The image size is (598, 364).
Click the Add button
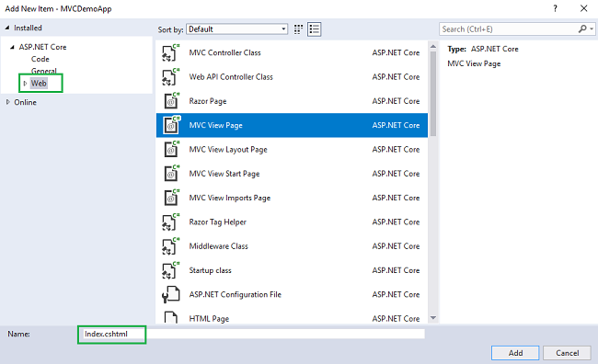pyautogui.click(x=515, y=353)
